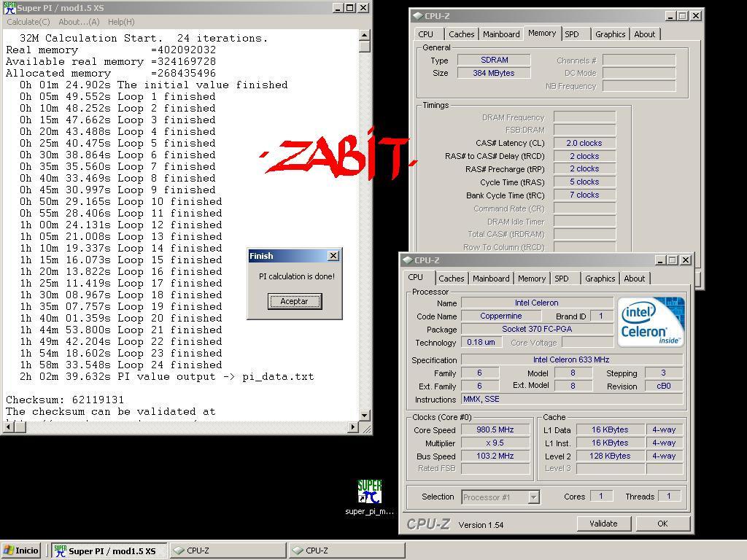Click the Technology 0.18 um field
The height and width of the screenshot is (560, 747).
[481, 342]
